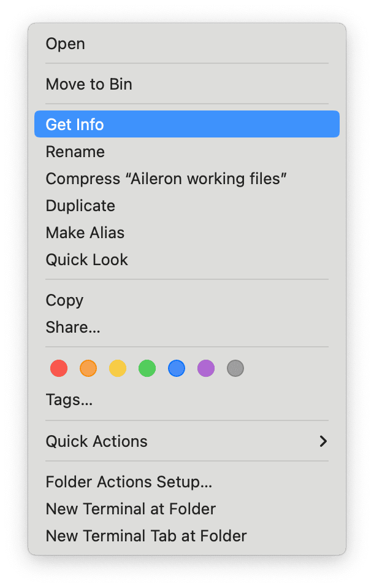
Task: Open the Tags dialog
Action: tap(69, 400)
